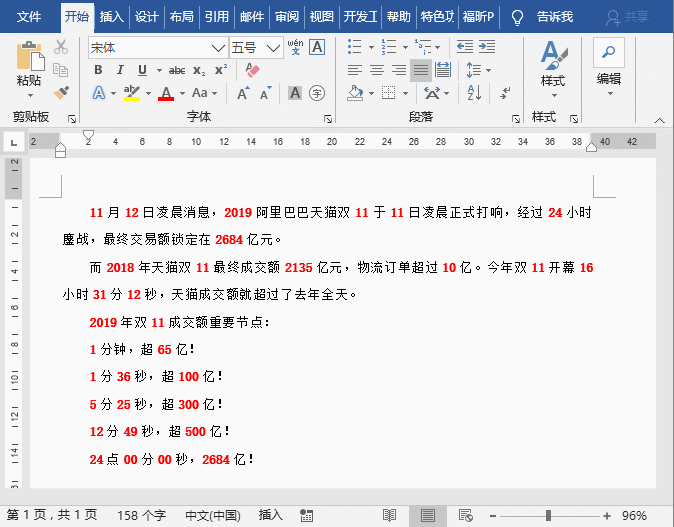Open the 样式 styles gallery button
Screen dimensions: 674x527
pyautogui.click(x=553, y=68)
